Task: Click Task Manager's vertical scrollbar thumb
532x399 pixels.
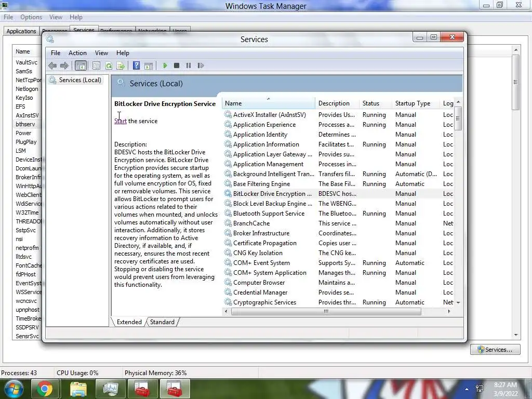Action: pos(516,82)
